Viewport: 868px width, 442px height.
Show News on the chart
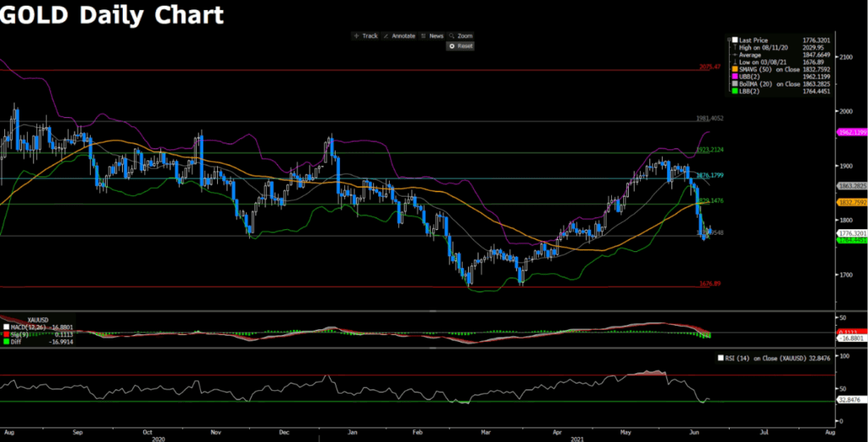431,36
